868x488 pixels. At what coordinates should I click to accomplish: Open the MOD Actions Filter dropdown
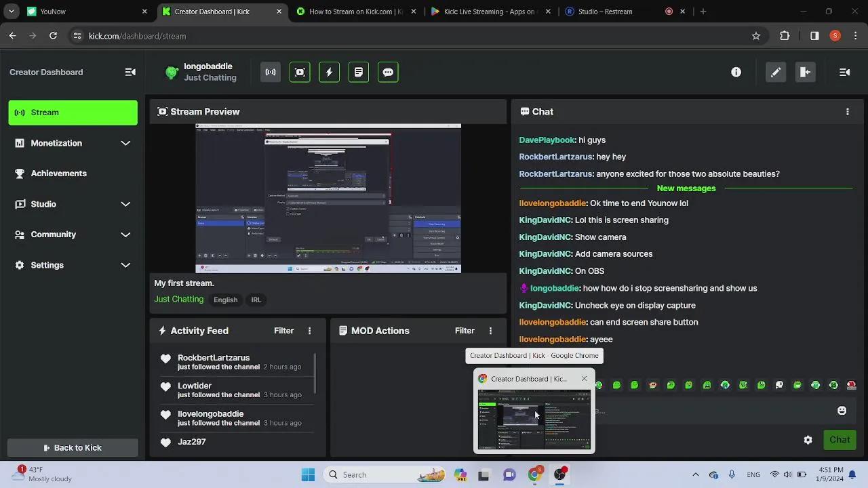[465, 331]
